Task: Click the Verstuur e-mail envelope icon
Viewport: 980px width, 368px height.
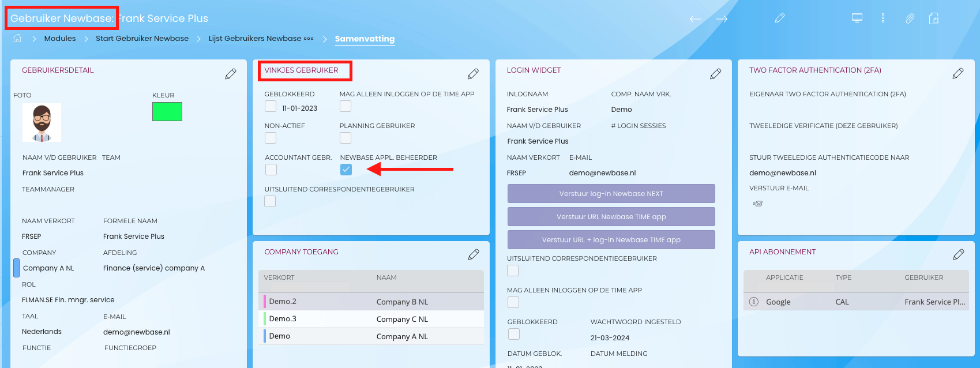Action: click(757, 204)
